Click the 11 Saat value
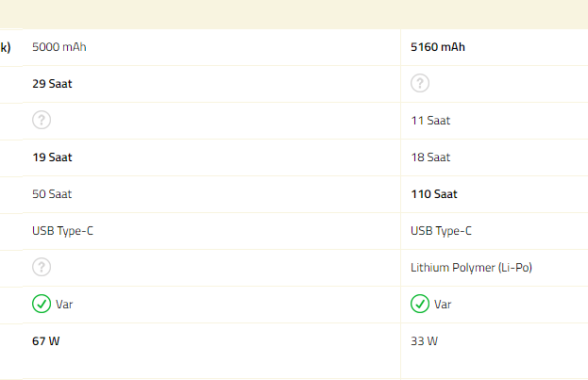The width and height of the screenshot is (588, 380). coord(430,120)
